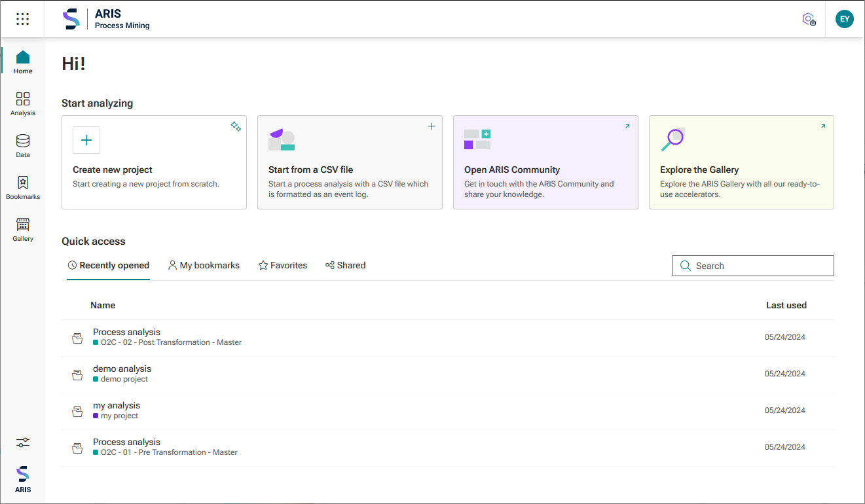Screen dimensions: 865x504
Task: Click the Name column header
Action: (x=103, y=305)
